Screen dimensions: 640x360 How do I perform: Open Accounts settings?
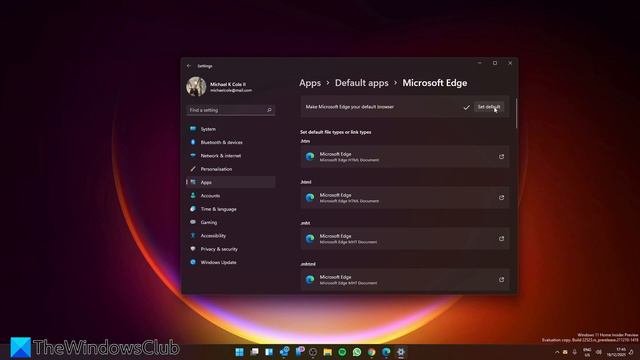pyautogui.click(x=231, y=196)
